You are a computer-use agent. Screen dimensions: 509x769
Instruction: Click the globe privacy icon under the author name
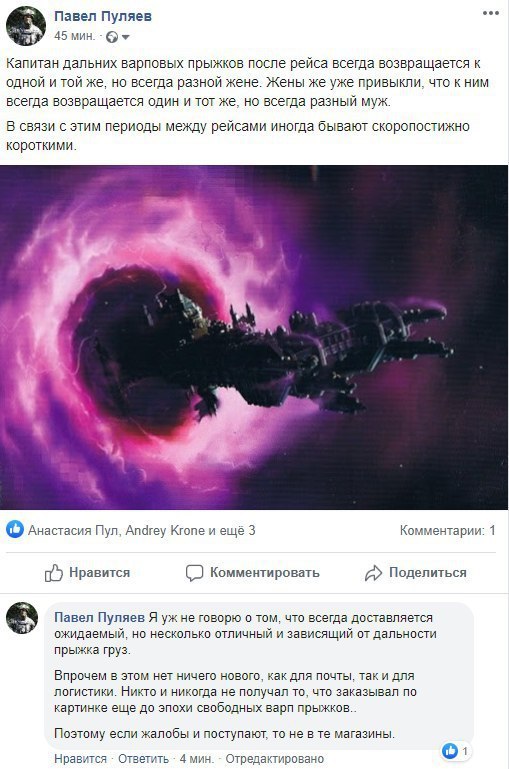pos(112,37)
